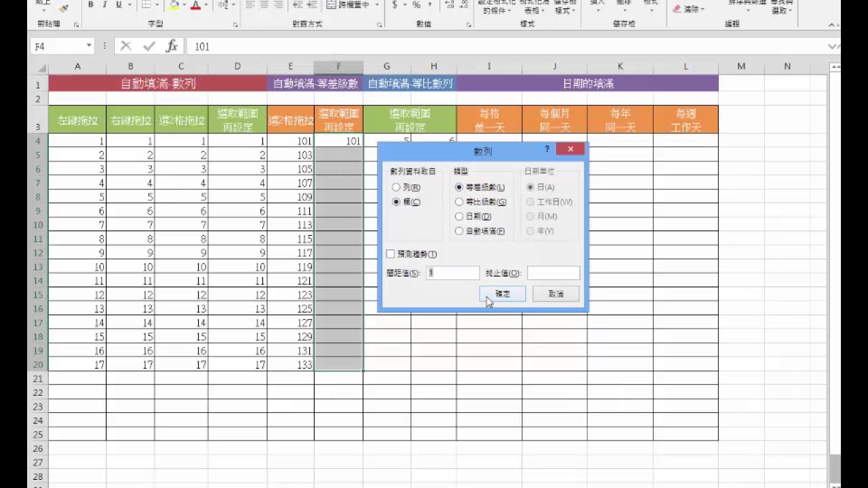Apply percent style format

click(416, 5)
